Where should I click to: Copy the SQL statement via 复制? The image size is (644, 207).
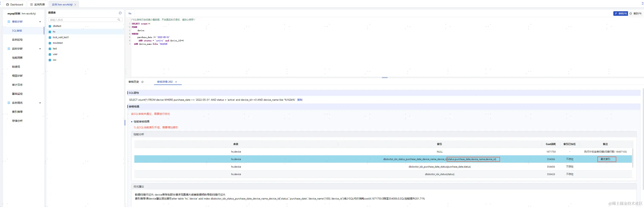click(300, 100)
